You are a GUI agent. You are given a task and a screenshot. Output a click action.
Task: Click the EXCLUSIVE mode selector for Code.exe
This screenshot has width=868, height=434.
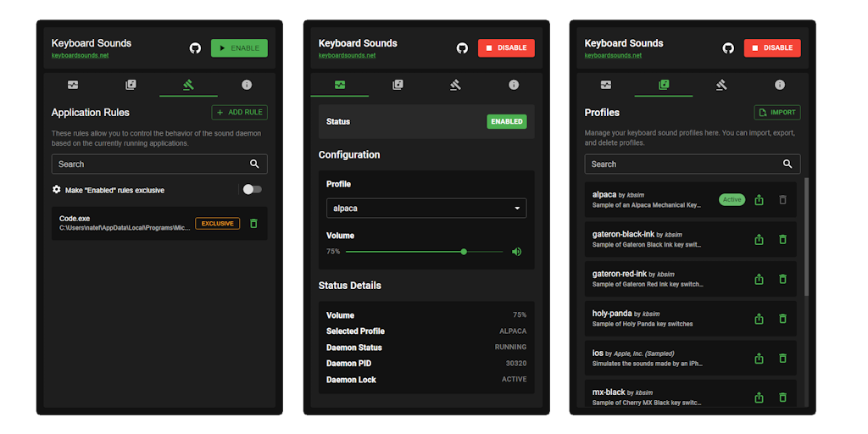[217, 224]
